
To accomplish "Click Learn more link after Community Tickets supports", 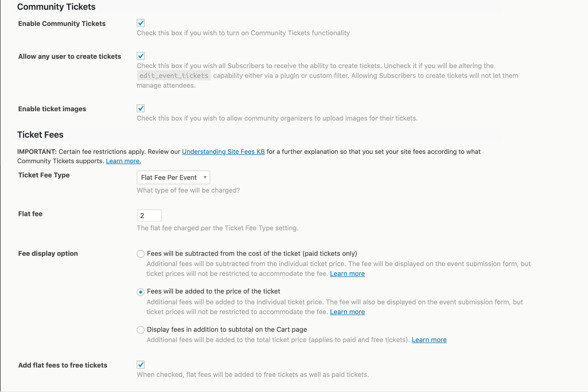I will pos(123,161).
